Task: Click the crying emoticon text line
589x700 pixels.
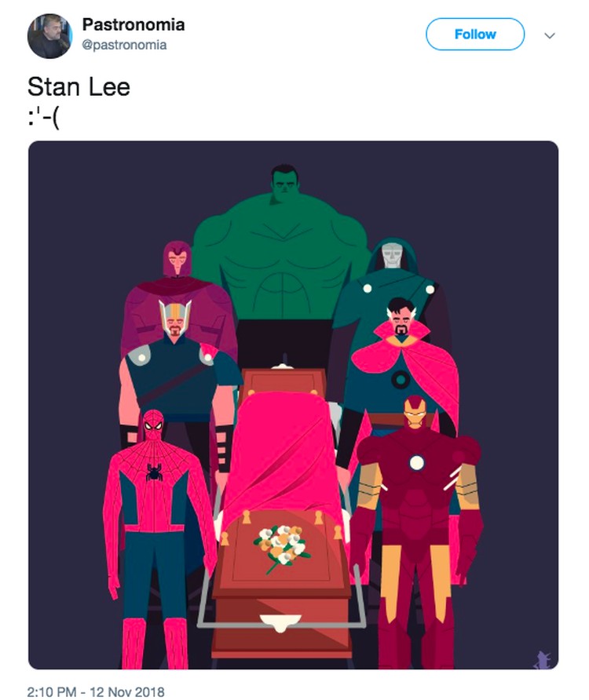Action: [x=43, y=118]
